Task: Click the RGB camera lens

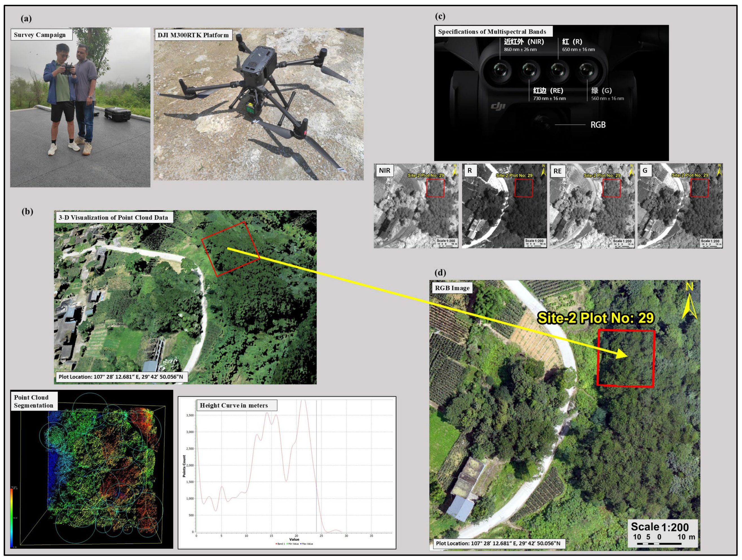Action: pyautogui.click(x=544, y=123)
